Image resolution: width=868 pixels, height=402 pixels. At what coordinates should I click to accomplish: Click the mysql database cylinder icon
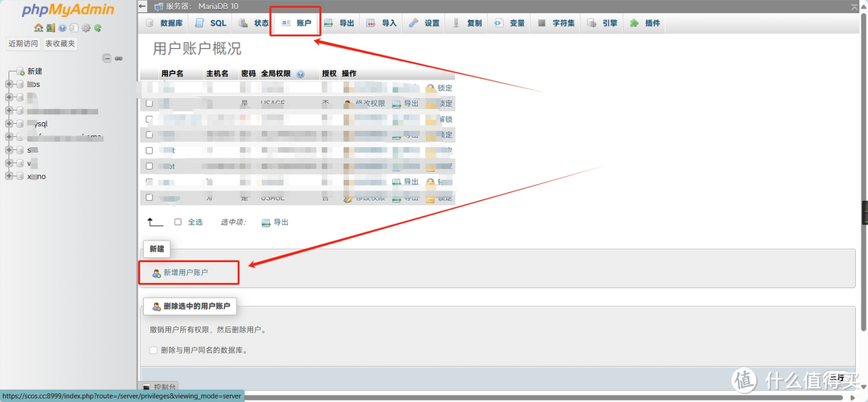point(20,124)
